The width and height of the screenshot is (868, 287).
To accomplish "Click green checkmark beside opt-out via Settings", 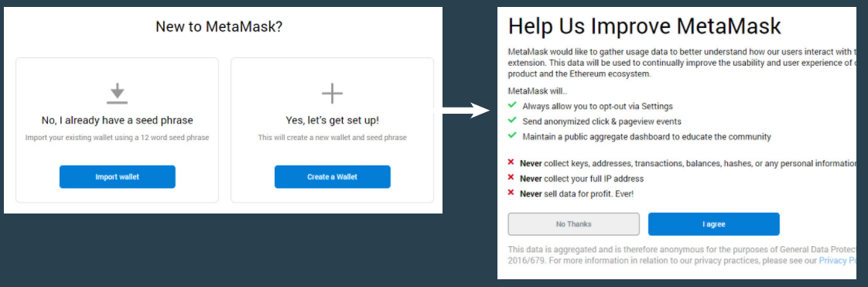I will coord(512,105).
